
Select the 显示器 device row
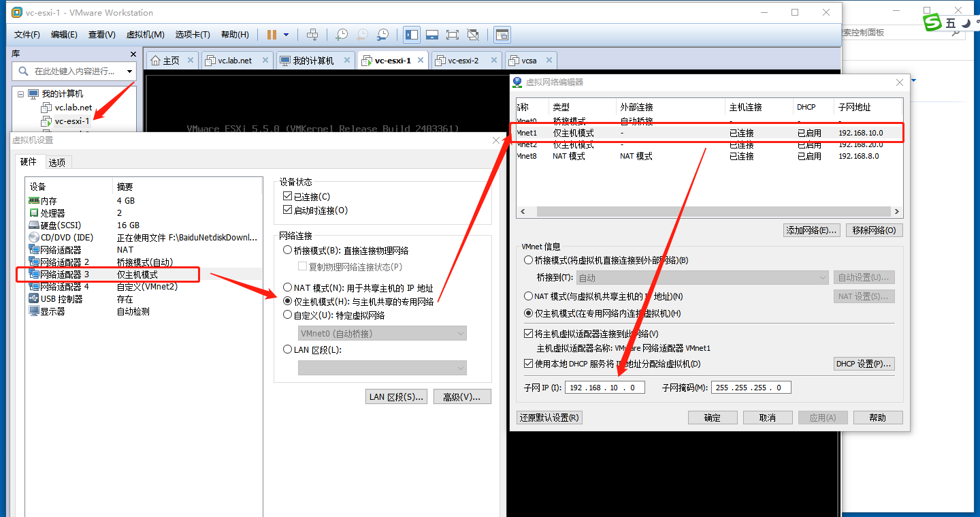143,311
